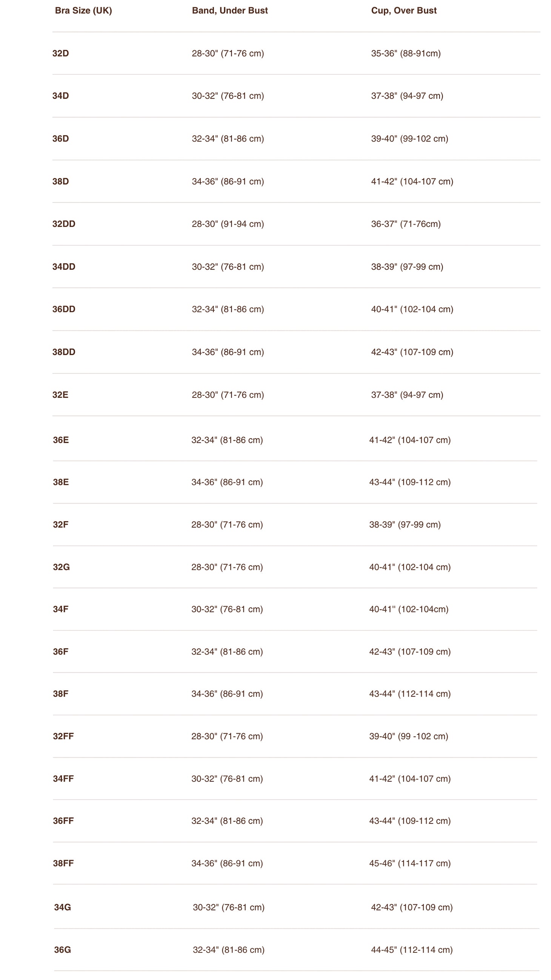Image resolution: width=551 pixels, height=980 pixels.
Task: Select the 36G size label
Action: tap(62, 949)
